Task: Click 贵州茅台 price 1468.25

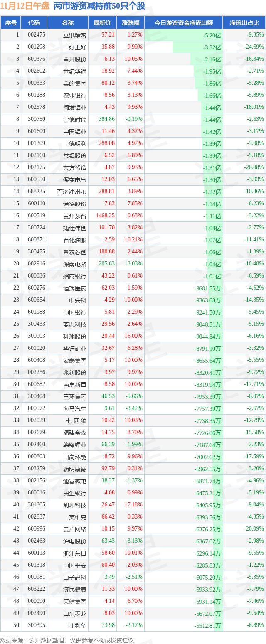Action: pyautogui.click(x=105, y=216)
